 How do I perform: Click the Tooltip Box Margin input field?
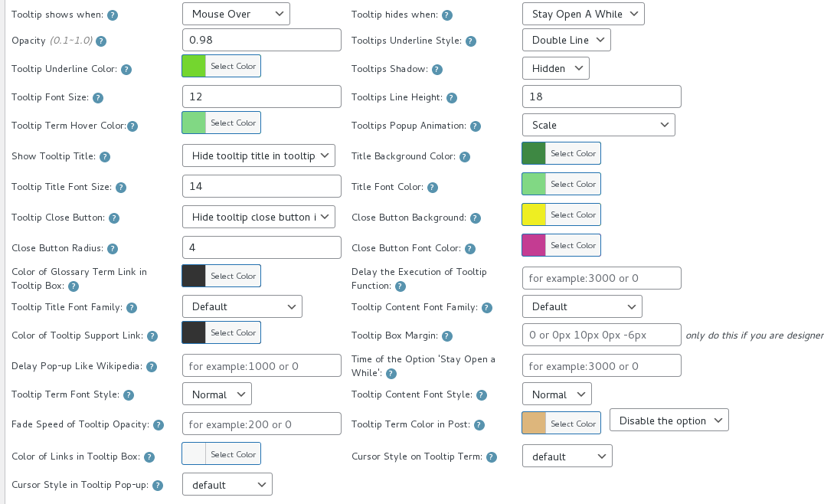click(x=601, y=335)
